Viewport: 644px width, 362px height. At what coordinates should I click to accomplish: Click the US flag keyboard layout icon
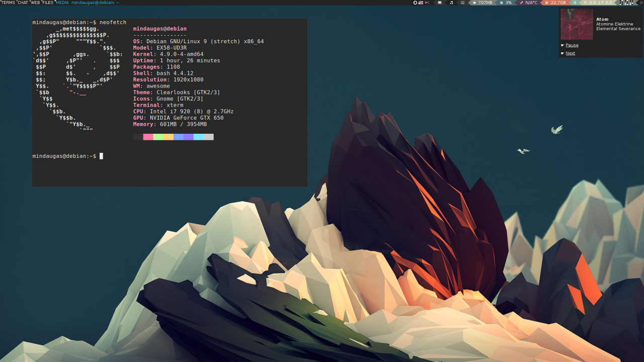coord(421,3)
